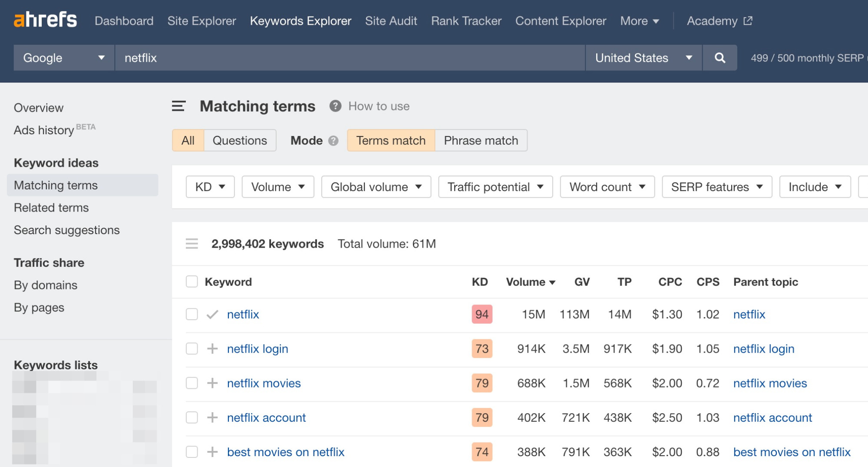Open Overview in the sidebar
Screen dimensions: 868x467
click(39, 108)
